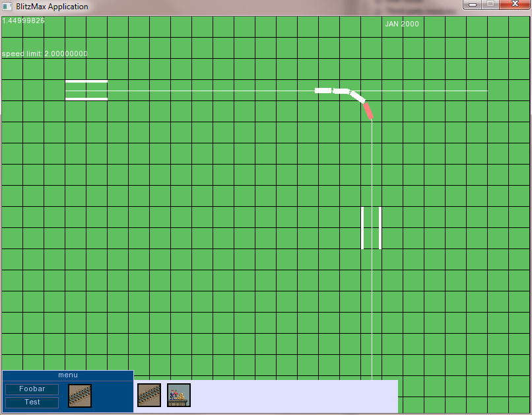This screenshot has height=415, width=532.
Task: Click the speed limit readout text
Action: point(45,54)
